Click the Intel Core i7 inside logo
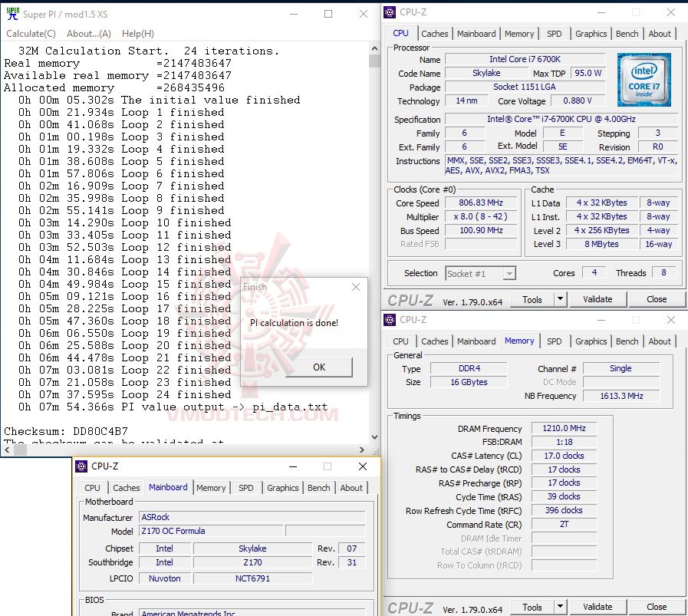 [x=644, y=80]
